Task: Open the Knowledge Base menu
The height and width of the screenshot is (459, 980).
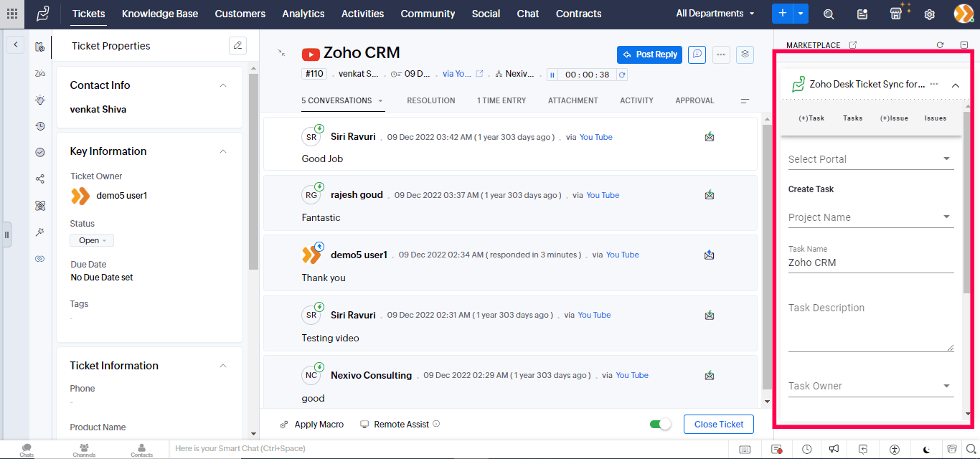Action: pyautogui.click(x=160, y=14)
